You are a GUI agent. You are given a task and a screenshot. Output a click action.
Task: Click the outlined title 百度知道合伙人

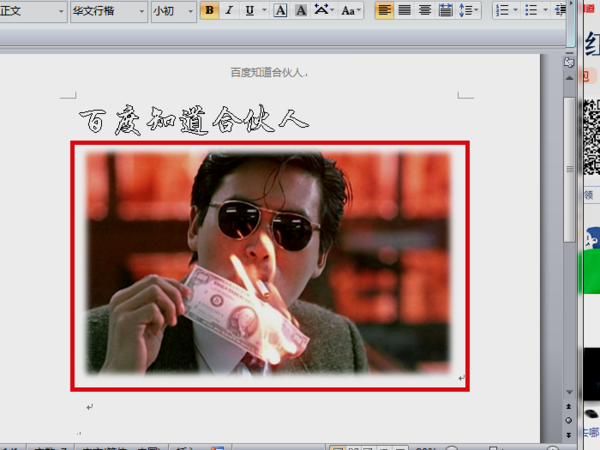point(194,120)
